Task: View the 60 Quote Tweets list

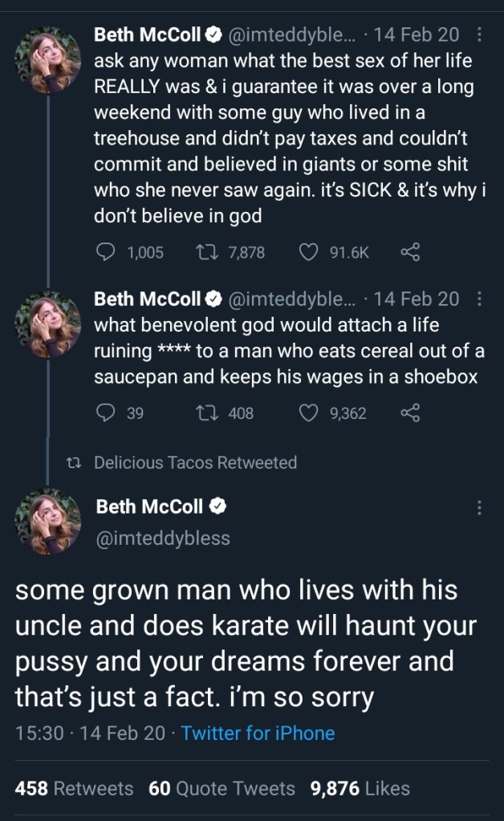Action: click(x=222, y=789)
